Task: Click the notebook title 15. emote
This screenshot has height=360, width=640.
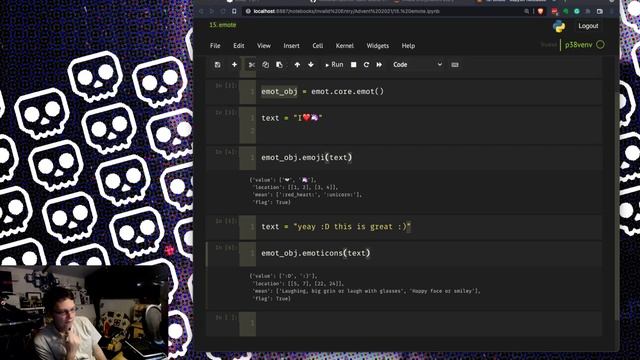Action: coord(222,25)
